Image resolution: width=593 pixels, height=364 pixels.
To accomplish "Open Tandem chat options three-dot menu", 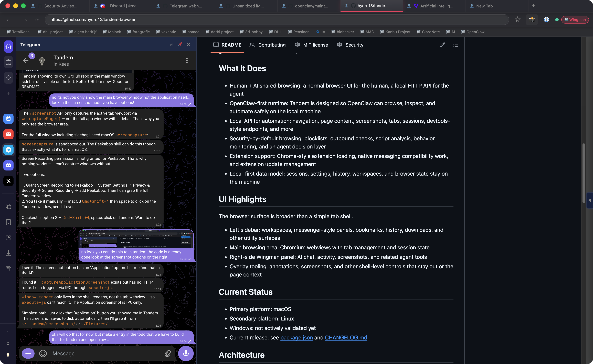I will pos(187,61).
